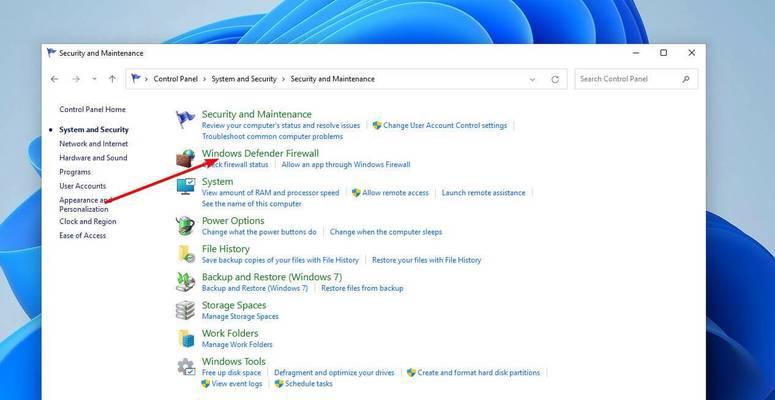Refresh the Control Panel view

click(x=555, y=79)
